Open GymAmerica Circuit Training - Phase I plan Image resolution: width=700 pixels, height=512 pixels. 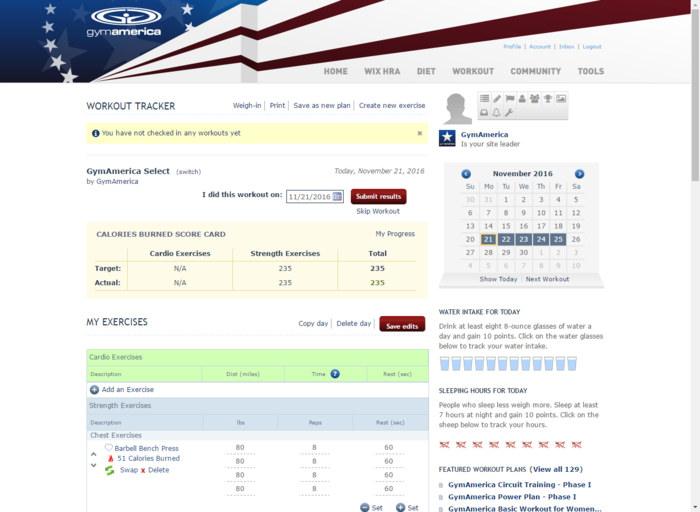[520, 485]
